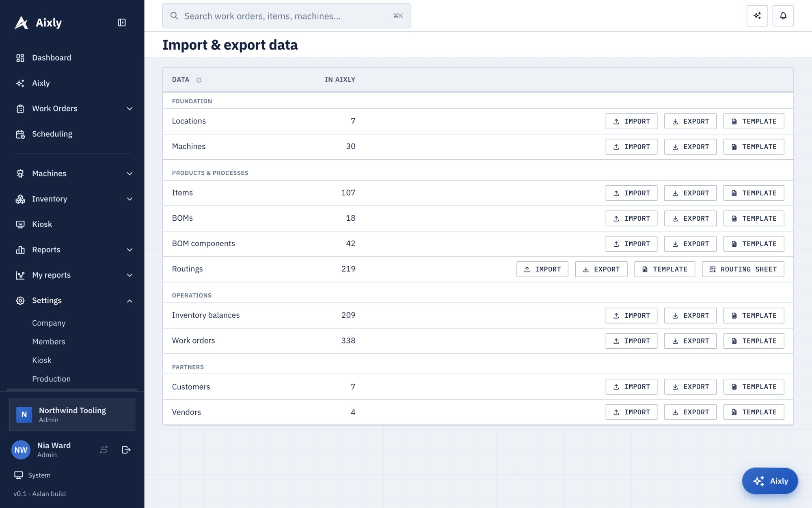Click the Settings gear icon
Viewport: 812px width, 508px height.
point(20,301)
